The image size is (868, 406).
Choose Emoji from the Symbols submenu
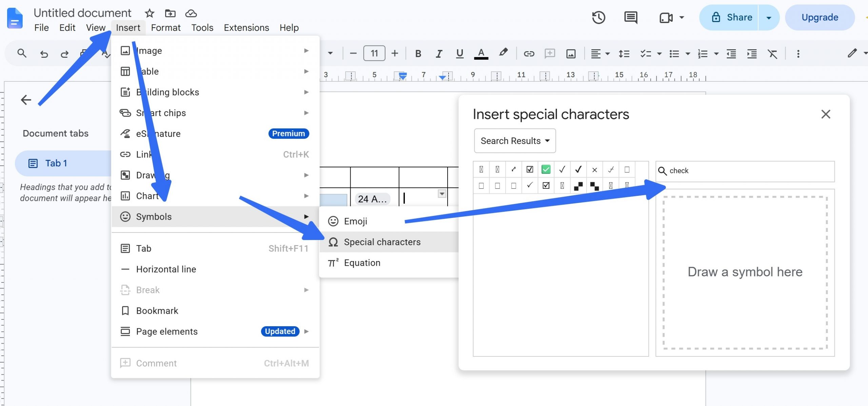[389, 221]
